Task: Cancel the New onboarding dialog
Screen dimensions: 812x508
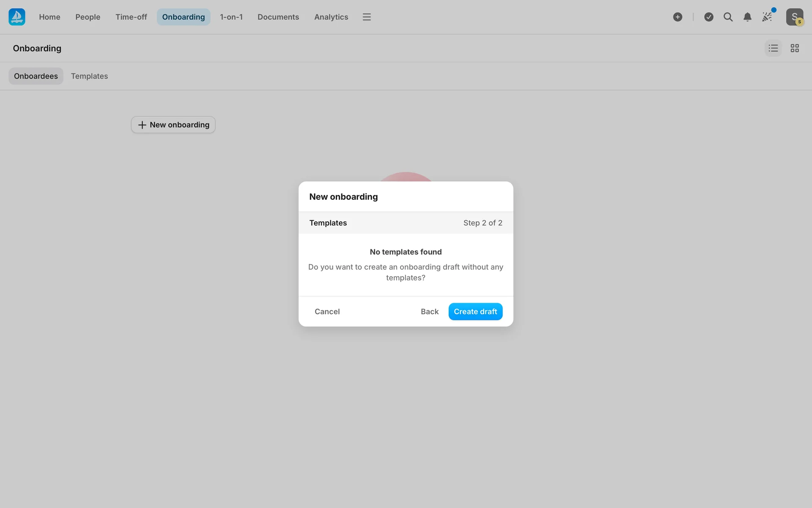Action: click(x=327, y=312)
